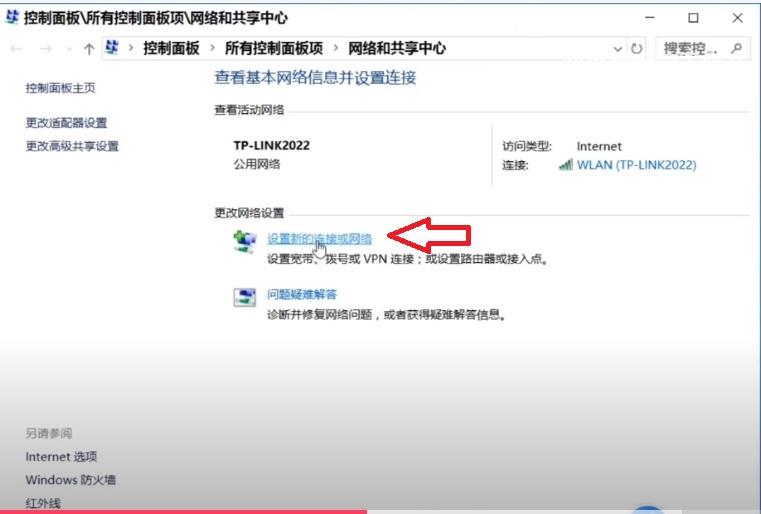Click the 问题疑难解答 icon
This screenshot has width=761, height=514.
[x=244, y=297]
